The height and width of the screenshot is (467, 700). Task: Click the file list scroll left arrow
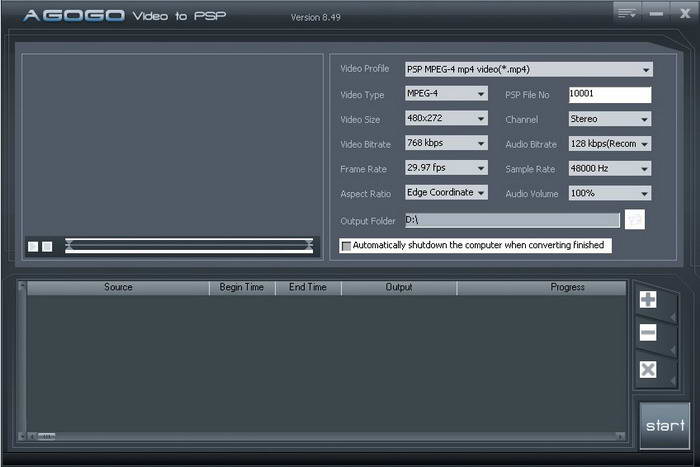click(32, 436)
